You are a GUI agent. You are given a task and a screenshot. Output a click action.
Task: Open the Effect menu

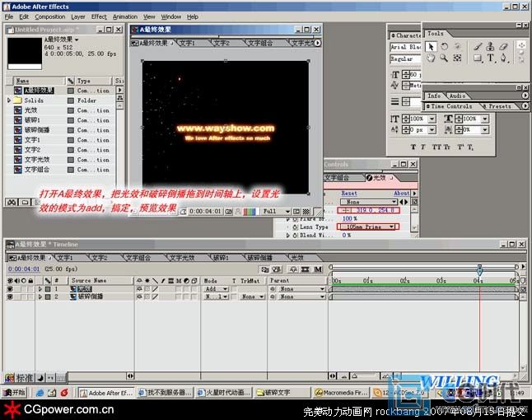pyautogui.click(x=99, y=16)
